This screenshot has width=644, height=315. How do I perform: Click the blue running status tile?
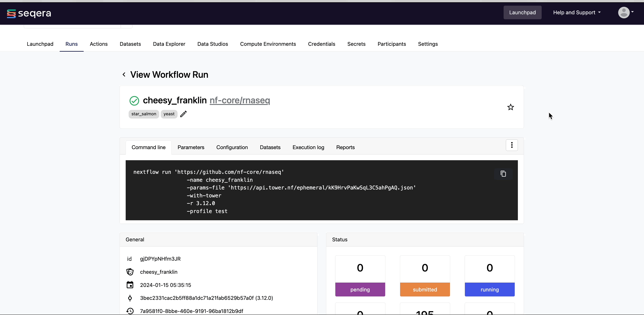pyautogui.click(x=489, y=289)
